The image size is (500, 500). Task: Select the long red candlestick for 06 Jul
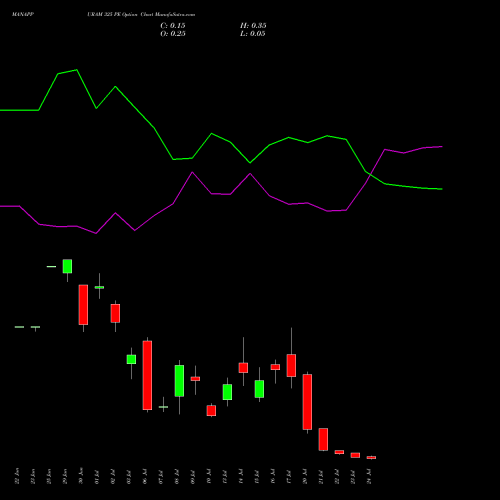147,375
